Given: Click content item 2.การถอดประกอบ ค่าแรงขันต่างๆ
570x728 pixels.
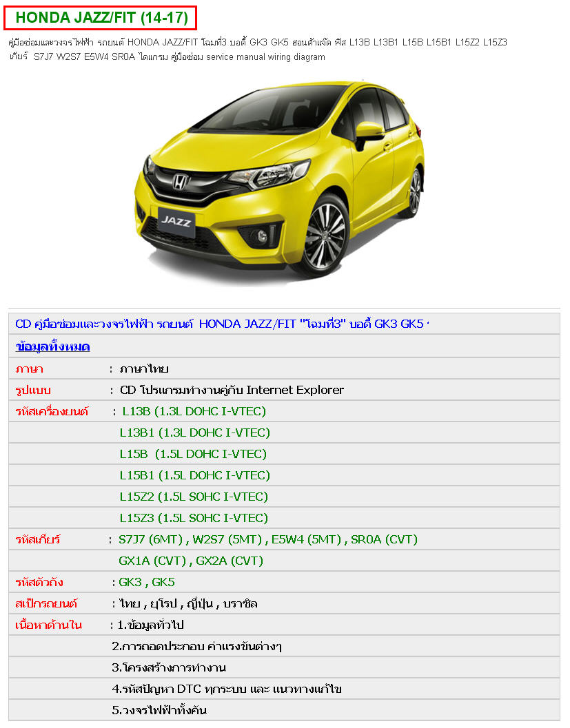Looking at the screenshot, I should point(196,646).
